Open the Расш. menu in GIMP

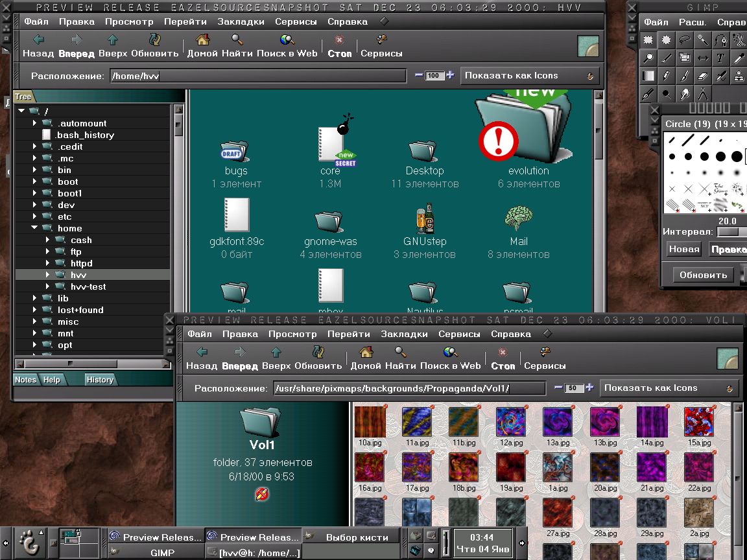click(693, 22)
